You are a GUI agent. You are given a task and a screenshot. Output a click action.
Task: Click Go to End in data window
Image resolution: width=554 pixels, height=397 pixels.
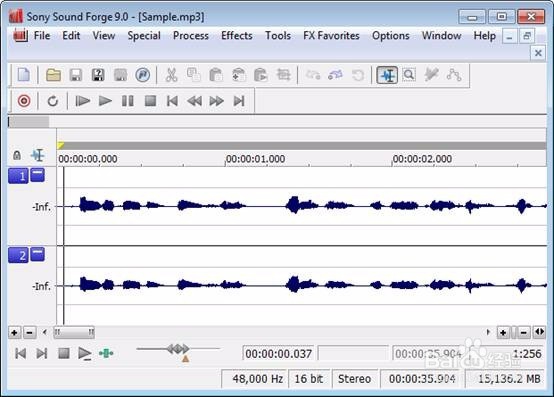click(42, 353)
